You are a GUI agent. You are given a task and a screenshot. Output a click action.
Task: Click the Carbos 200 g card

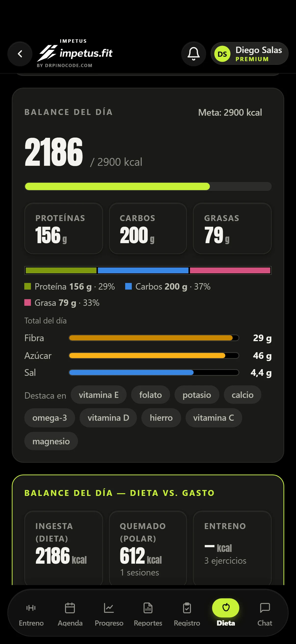(148, 228)
